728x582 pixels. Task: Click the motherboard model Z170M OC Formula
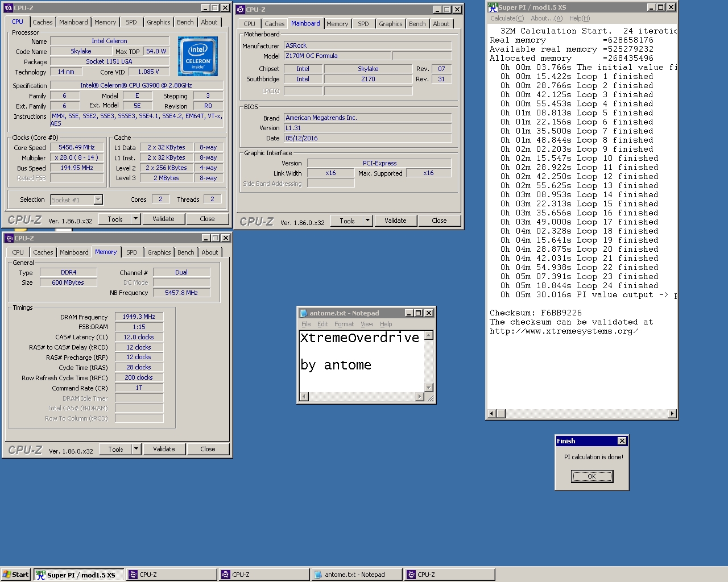337,56
